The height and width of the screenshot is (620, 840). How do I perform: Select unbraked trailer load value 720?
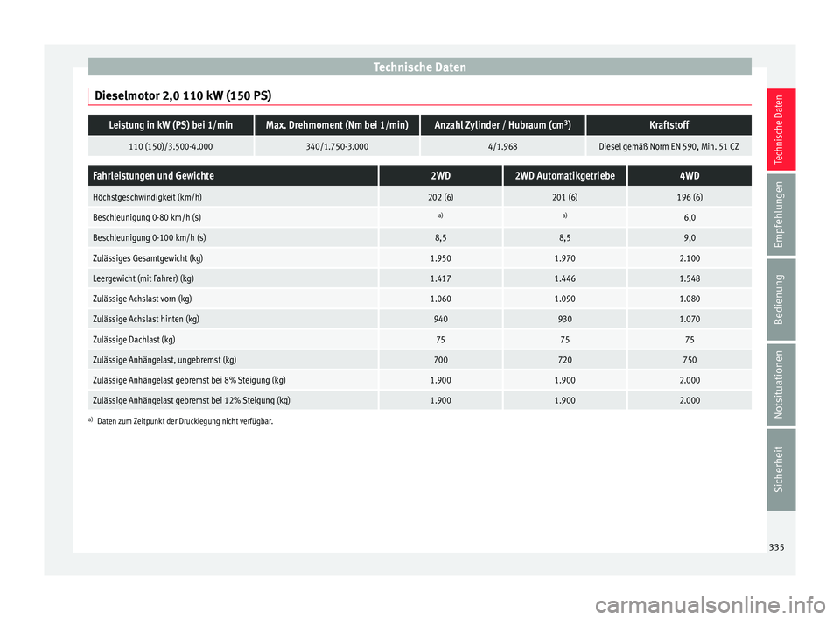point(564,360)
